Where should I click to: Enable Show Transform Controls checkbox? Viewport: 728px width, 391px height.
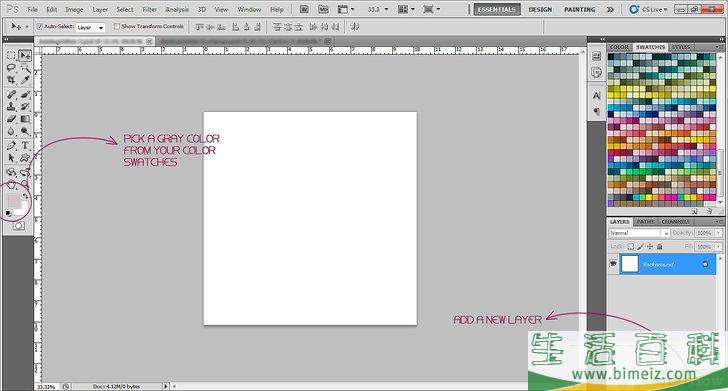click(117, 26)
